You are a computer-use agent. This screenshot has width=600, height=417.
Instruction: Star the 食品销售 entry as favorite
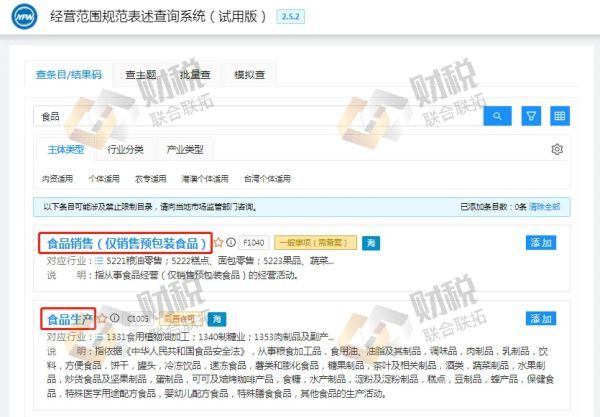(x=218, y=243)
